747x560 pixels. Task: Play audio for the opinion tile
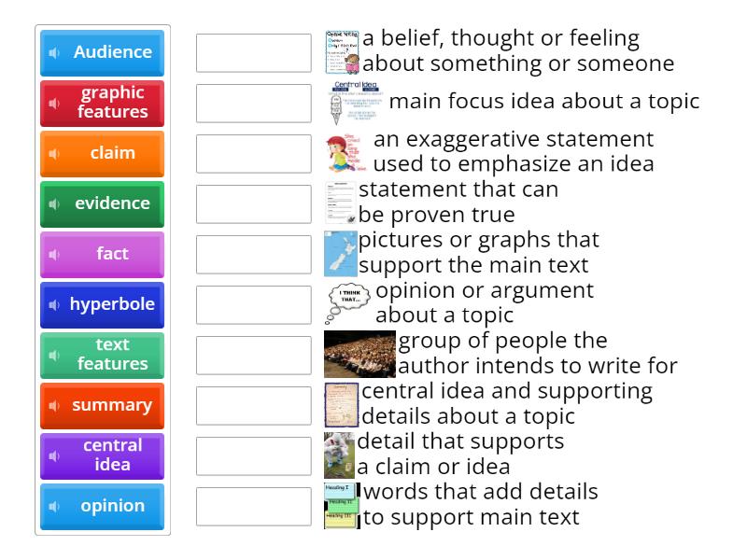coord(54,507)
